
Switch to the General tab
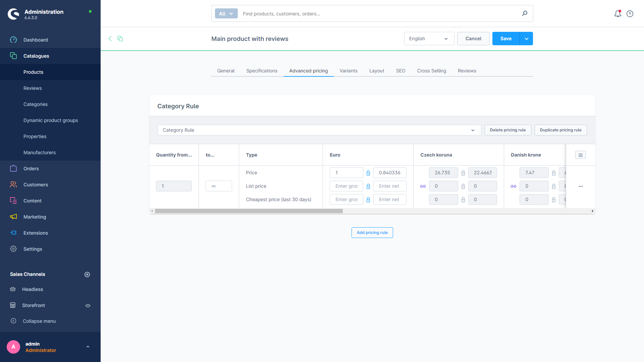226,71
